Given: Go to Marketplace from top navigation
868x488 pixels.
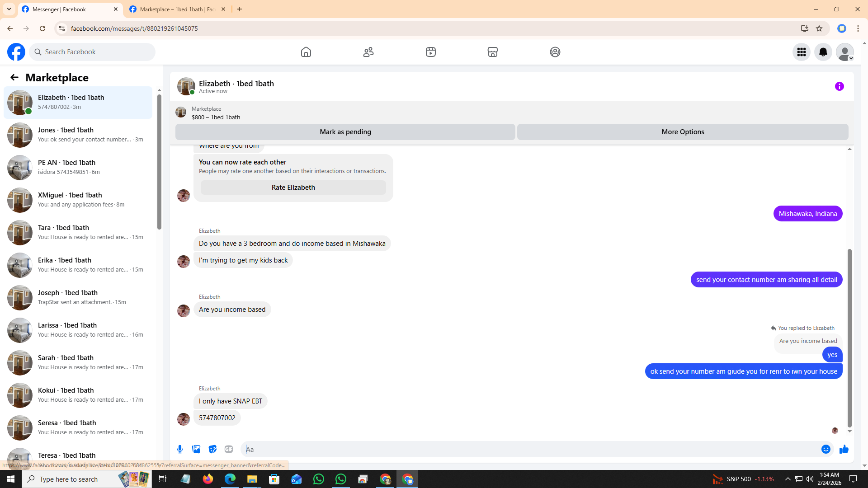Looking at the screenshot, I should [492, 52].
